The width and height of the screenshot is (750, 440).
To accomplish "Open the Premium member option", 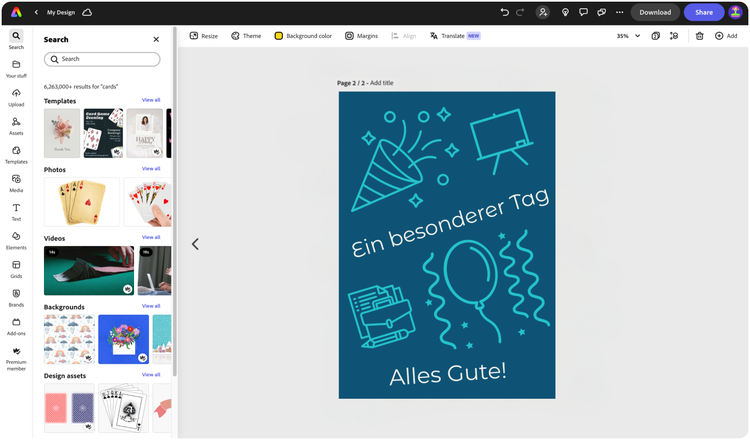I will pyautogui.click(x=16, y=359).
